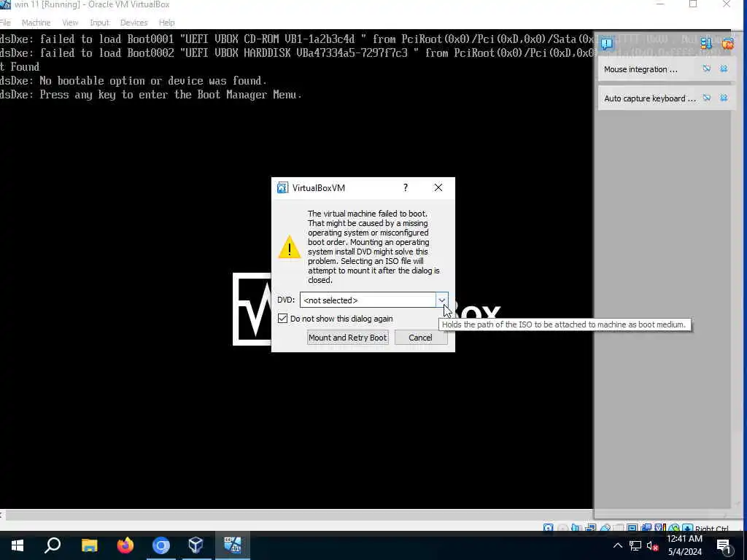Image resolution: width=747 pixels, height=560 pixels.
Task: Click the network tray icon
Action: click(x=635, y=545)
